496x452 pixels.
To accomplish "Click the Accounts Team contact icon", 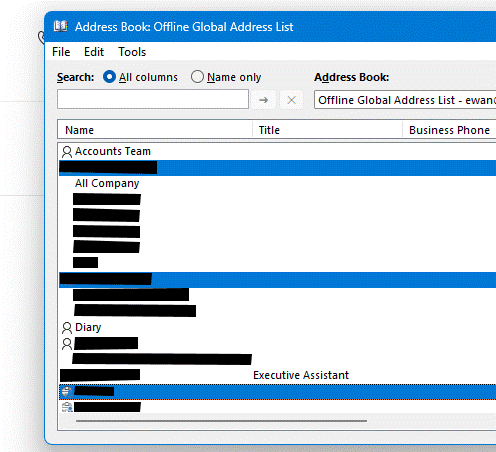I will tap(67, 152).
